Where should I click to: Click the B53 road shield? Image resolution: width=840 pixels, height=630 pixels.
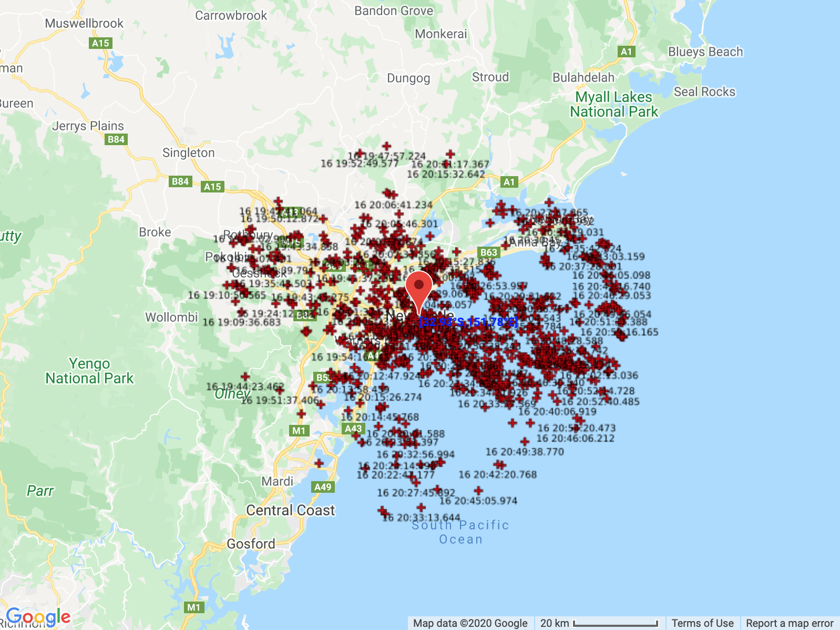point(323,378)
